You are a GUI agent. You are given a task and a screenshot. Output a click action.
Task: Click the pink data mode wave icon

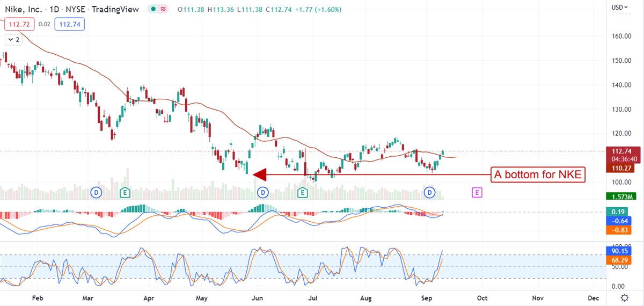coord(163,9)
